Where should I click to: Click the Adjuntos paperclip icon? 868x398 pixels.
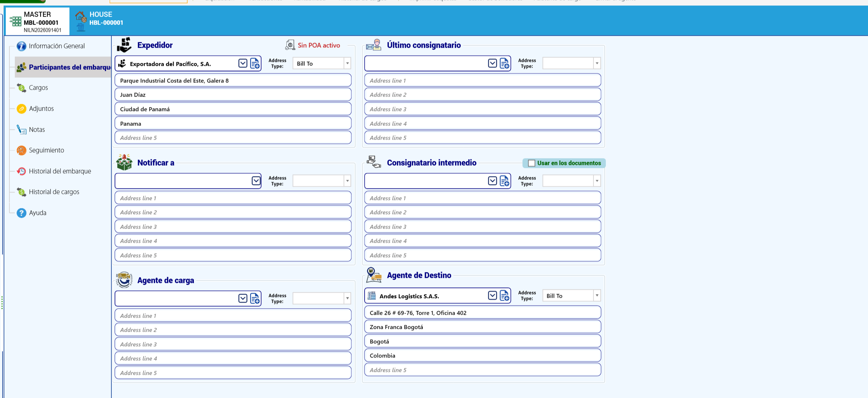[x=22, y=109]
